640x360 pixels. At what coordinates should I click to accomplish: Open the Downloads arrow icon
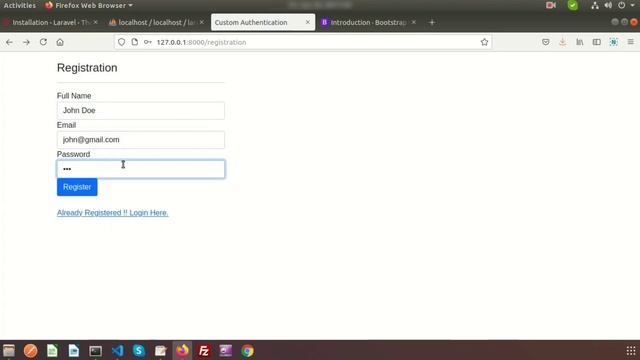pos(563,42)
